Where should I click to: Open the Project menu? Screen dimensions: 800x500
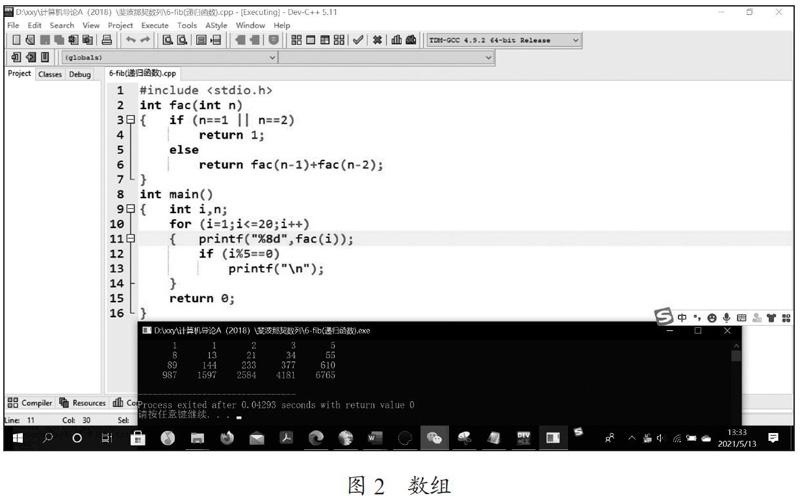[x=120, y=25]
